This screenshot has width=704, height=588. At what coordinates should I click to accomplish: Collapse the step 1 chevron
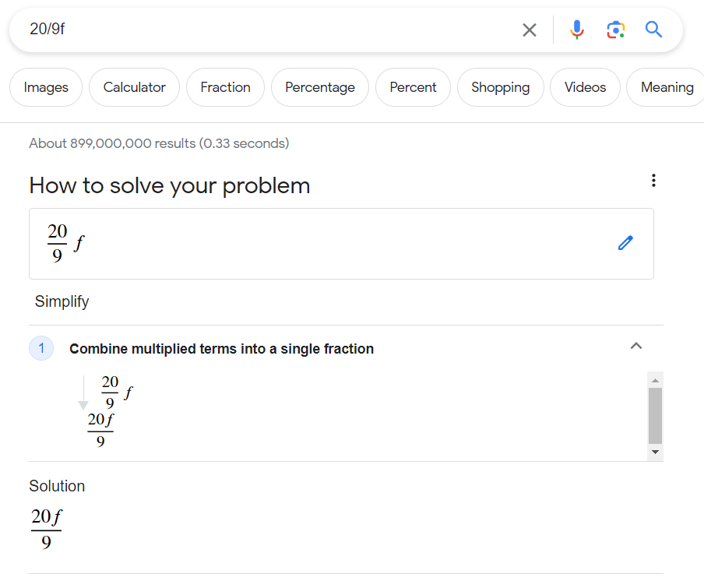(x=635, y=346)
